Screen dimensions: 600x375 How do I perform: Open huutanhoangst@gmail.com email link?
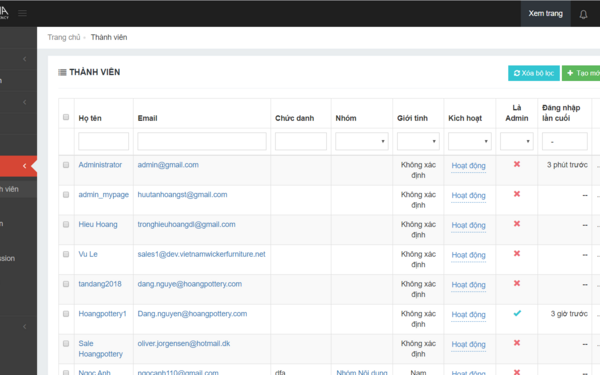click(x=182, y=195)
